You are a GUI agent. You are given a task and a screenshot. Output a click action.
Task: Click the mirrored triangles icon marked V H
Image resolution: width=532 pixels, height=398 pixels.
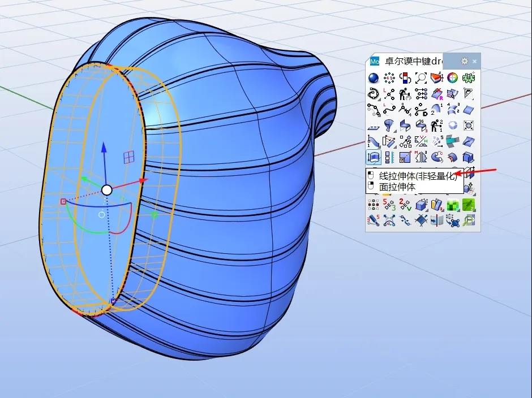(x=421, y=142)
